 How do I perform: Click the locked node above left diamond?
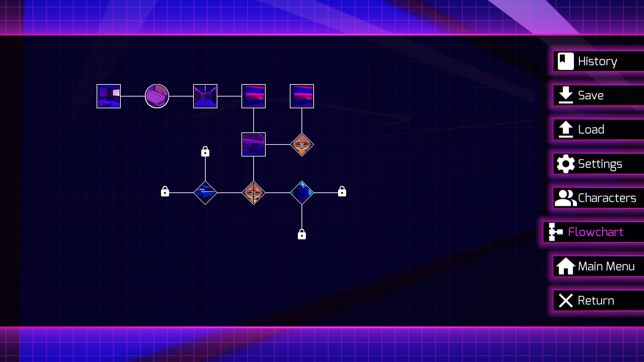point(205,152)
